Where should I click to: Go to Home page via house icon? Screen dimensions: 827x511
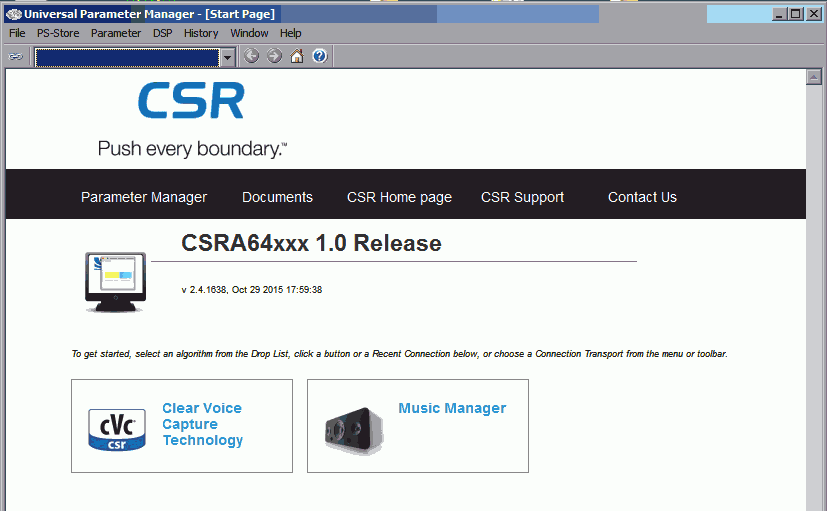pos(297,57)
